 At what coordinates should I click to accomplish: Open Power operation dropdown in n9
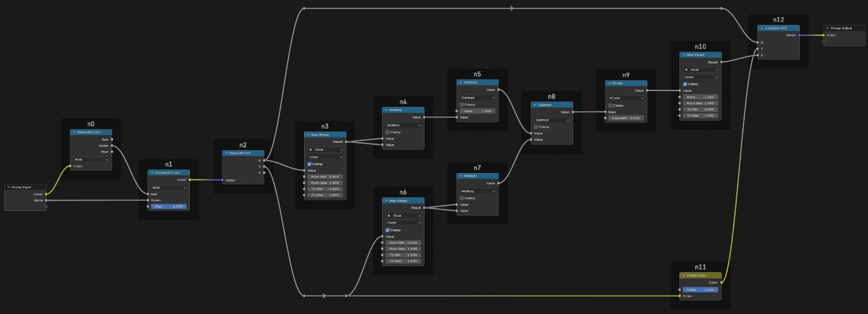[x=626, y=98]
